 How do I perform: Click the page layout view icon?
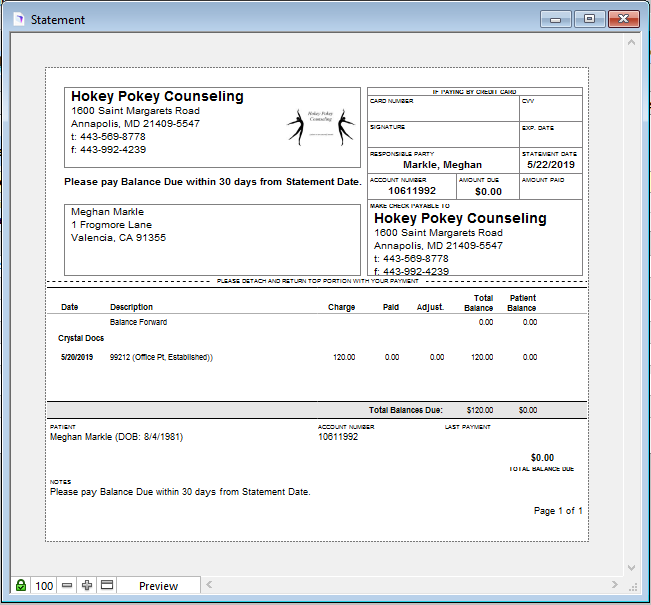click(107, 585)
